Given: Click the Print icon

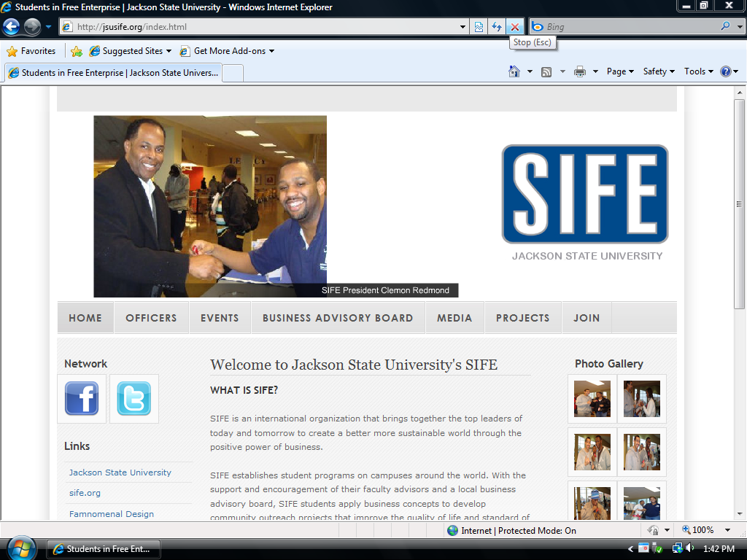Looking at the screenshot, I should 580,72.
